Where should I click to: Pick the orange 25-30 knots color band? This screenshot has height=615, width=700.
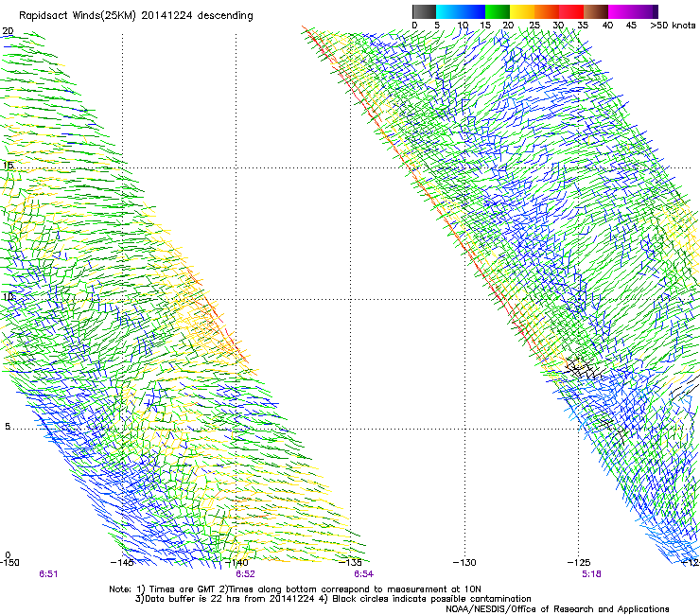547,11
